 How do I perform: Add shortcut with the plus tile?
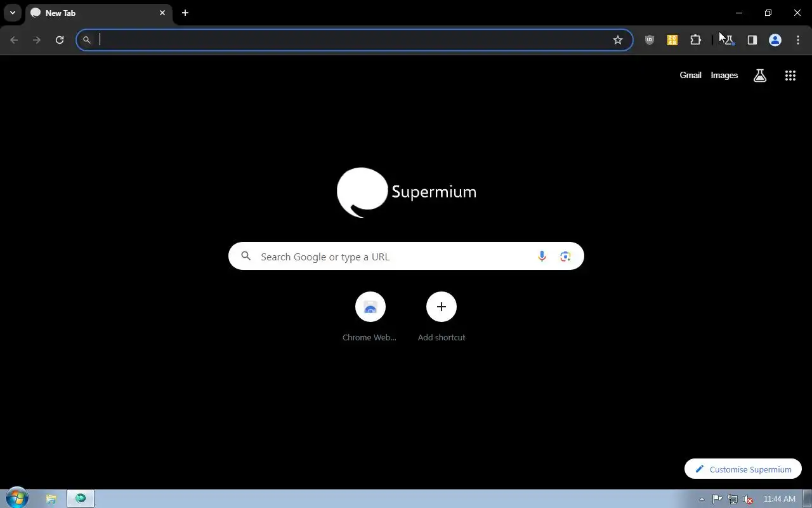coord(442,316)
